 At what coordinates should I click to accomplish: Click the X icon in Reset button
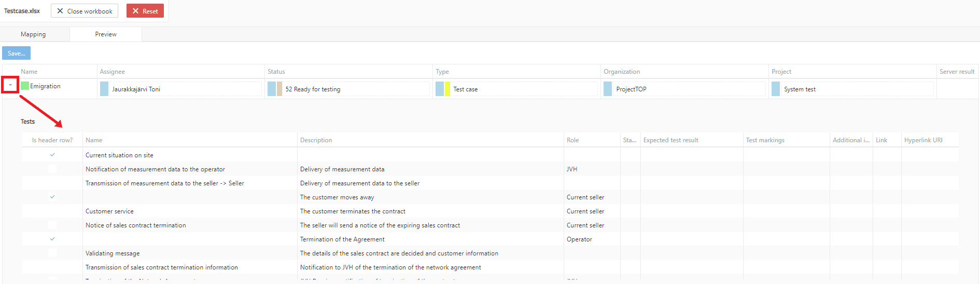[135, 11]
